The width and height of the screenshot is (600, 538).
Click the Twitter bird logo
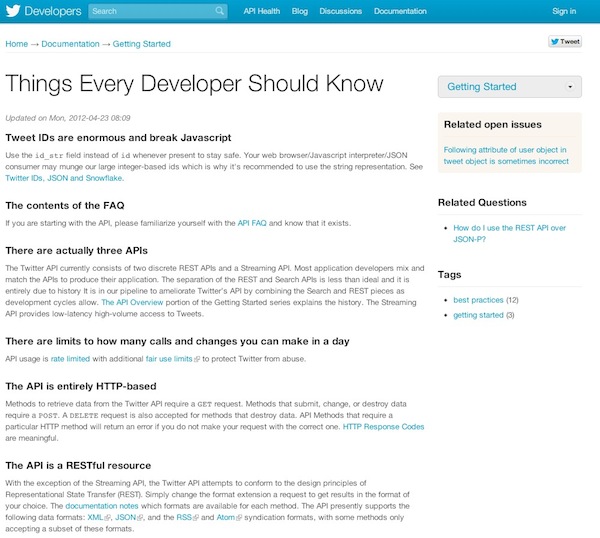pyautogui.click(x=13, y=11)
